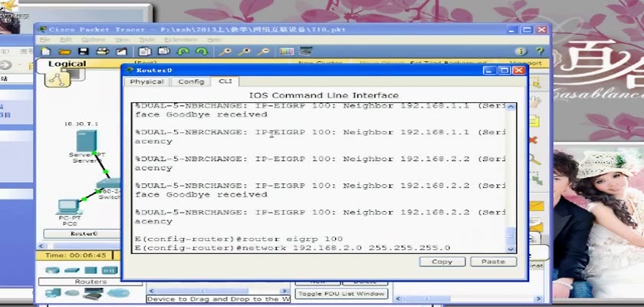Click the Print icon in the toolbar
The image size is (644, 307).
102,51
